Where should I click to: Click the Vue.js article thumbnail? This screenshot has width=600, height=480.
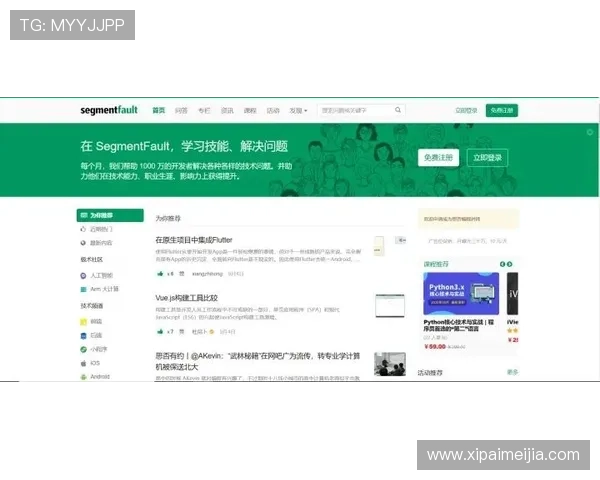390,305
